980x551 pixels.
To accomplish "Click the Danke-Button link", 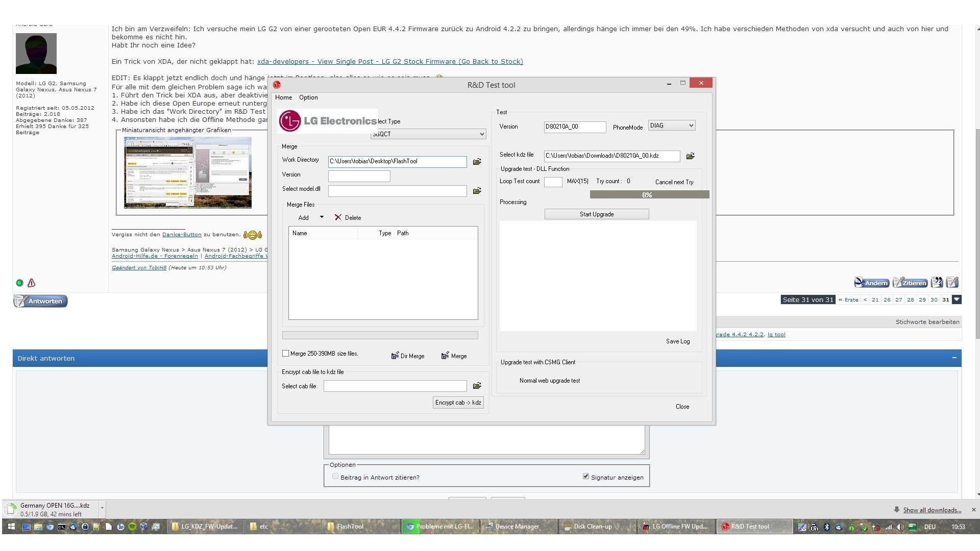I will (x=182, y=235).
